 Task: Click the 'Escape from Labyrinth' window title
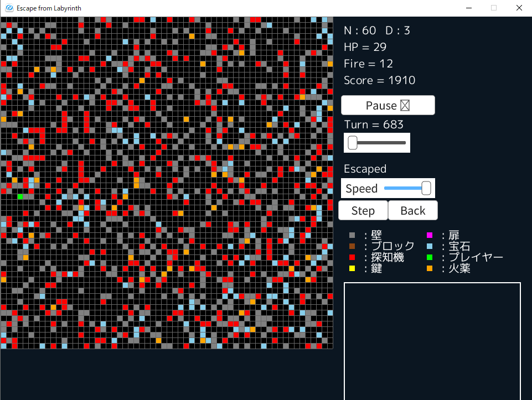coord(49,8)
